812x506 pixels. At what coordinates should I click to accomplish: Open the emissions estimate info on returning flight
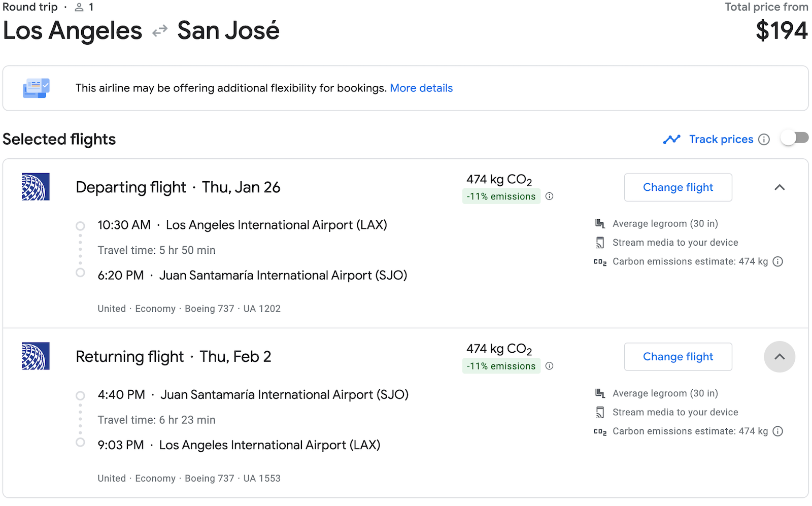pyautogui.click(x=777, y=431)
